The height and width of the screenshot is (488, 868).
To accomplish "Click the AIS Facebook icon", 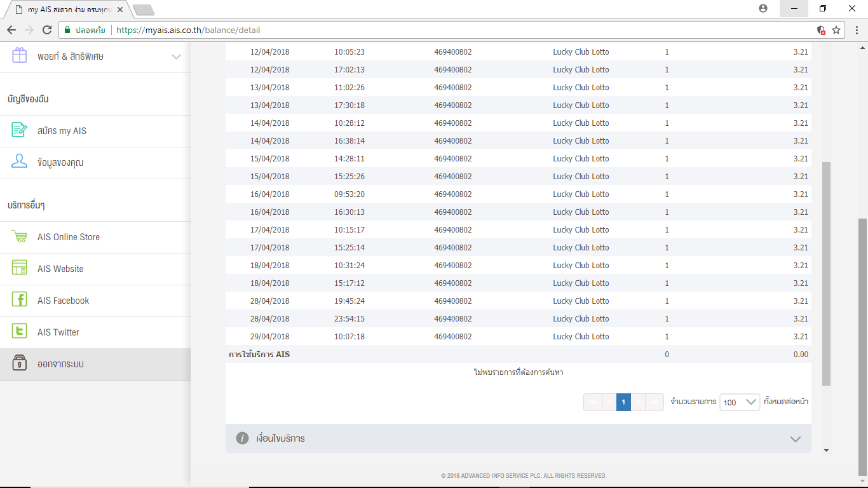I will click(20, 300).
